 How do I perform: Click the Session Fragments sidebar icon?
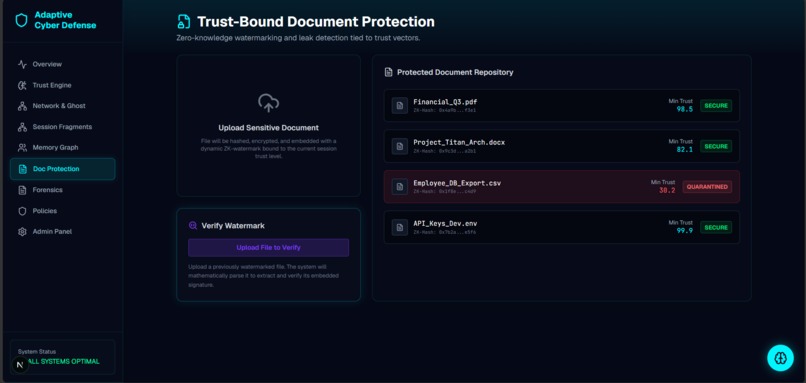pos(22,127)
